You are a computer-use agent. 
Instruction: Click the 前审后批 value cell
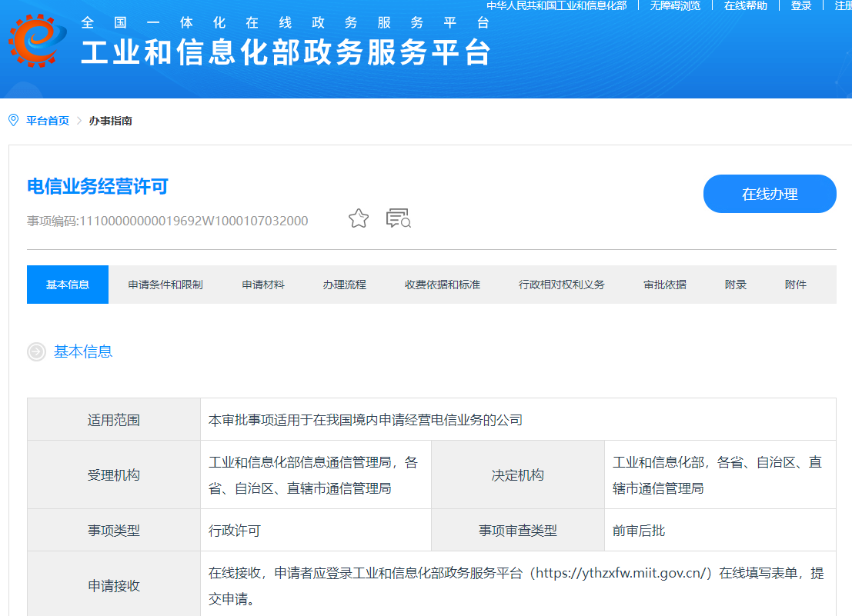[x=720, y=530]
